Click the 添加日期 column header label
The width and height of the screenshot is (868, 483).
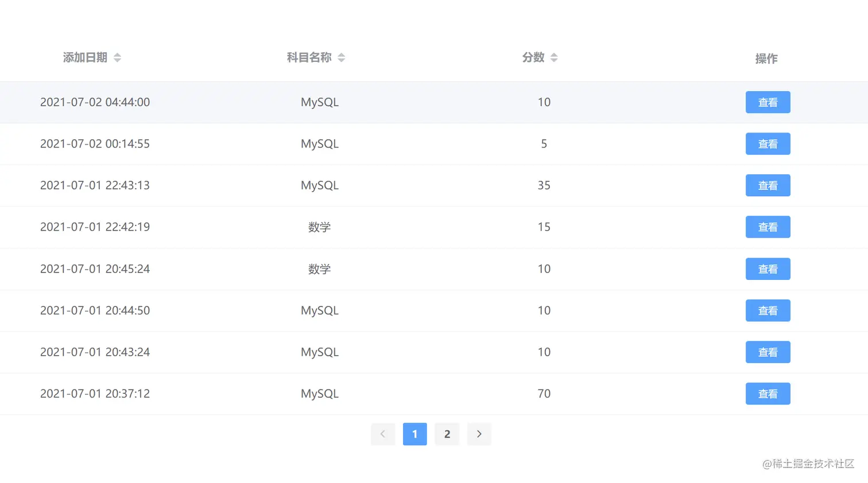(x=85, y=57)
